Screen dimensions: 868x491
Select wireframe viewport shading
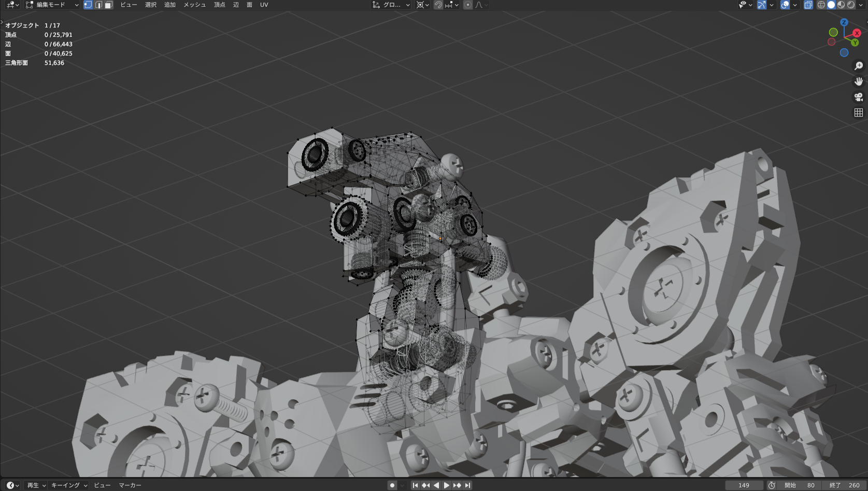click(x=821, y=5)
